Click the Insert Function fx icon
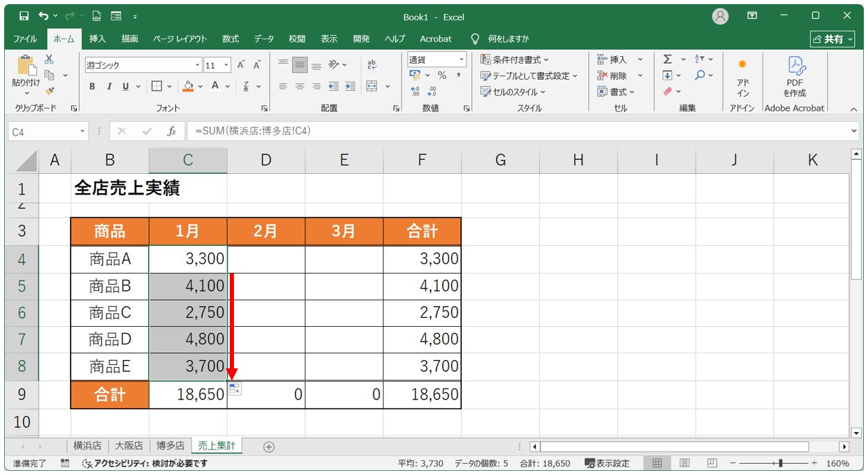This screenshot has height=475, width=868. pos(171,131)
